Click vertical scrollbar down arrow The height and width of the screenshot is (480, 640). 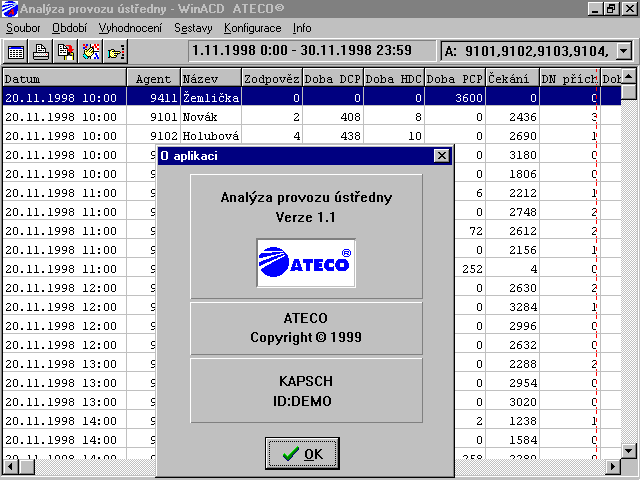click(629, 451)
